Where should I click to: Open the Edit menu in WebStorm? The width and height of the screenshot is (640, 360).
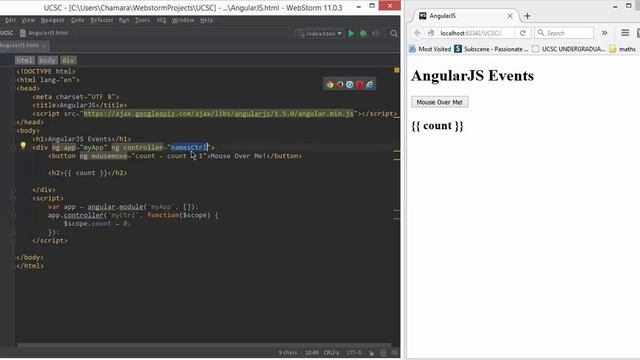point(10,20)
